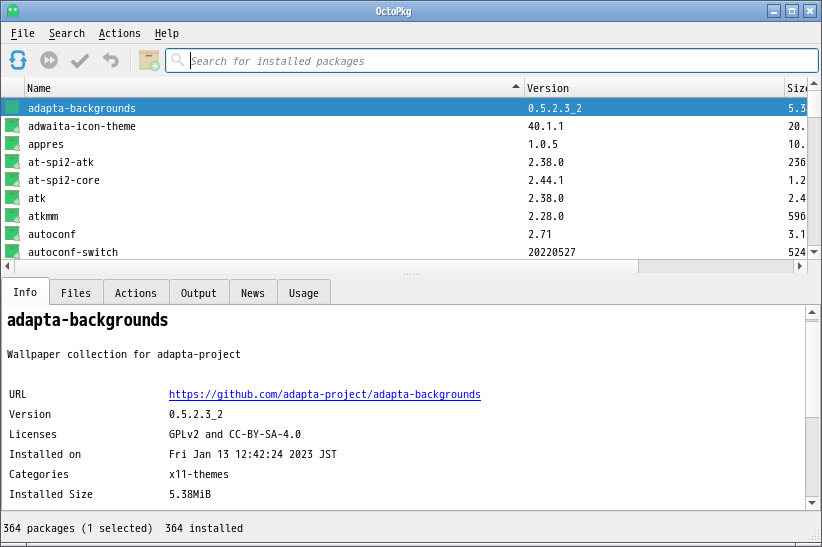Viewport: 822px width, 547px height.
Task: Select the atkmm package name
Action: (43, 216)
